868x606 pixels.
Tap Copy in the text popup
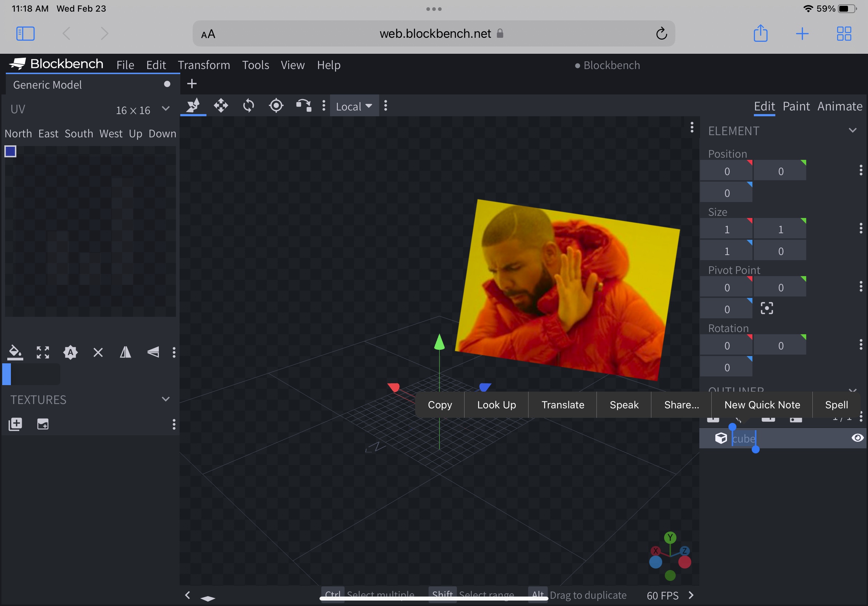440,405
